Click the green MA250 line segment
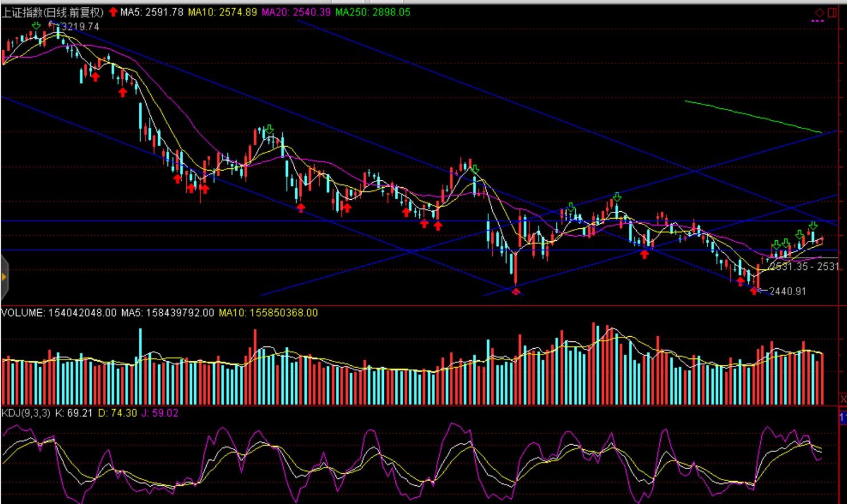Image resolution: width=847 pixels, height=504 pixels. pyautogui.click(x=753, y=116)
